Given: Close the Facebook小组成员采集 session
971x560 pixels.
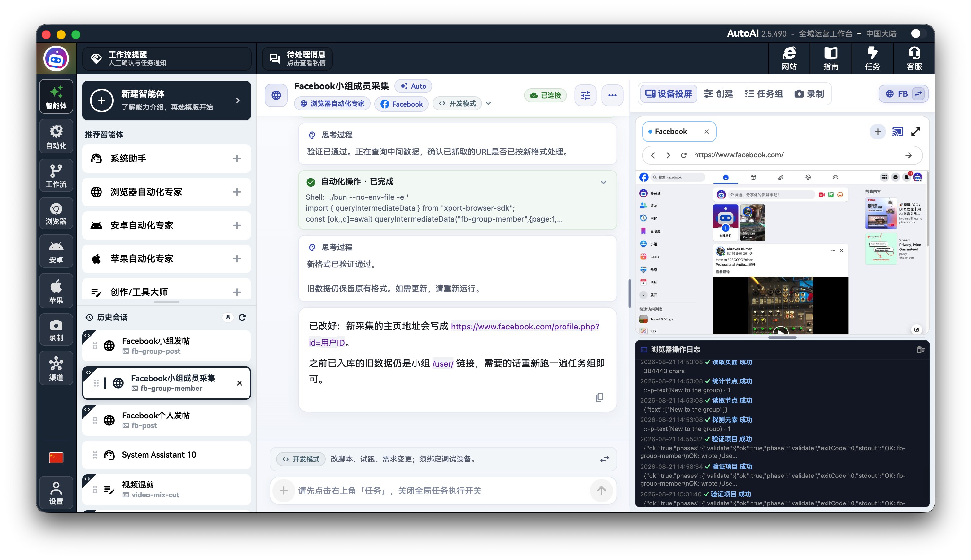Looking at the screenshot, I should (240, 383).
